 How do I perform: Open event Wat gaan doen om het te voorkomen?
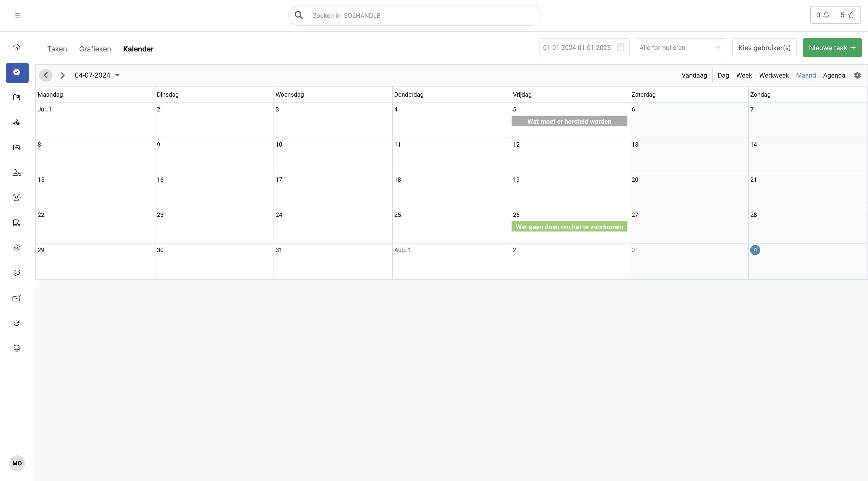click(x=569, y=227)
